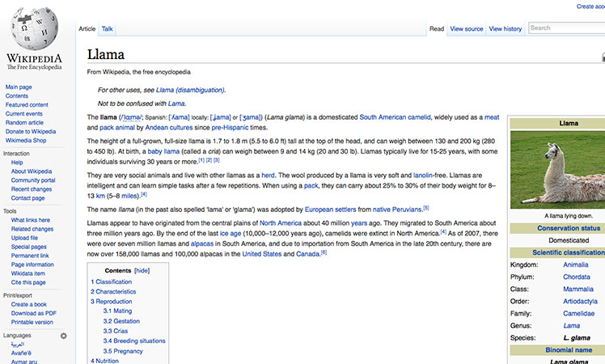This screenshot has height=364, width=605.
Task: Jump to 3.1 Mating subsection
Action: tap(117, 311)
